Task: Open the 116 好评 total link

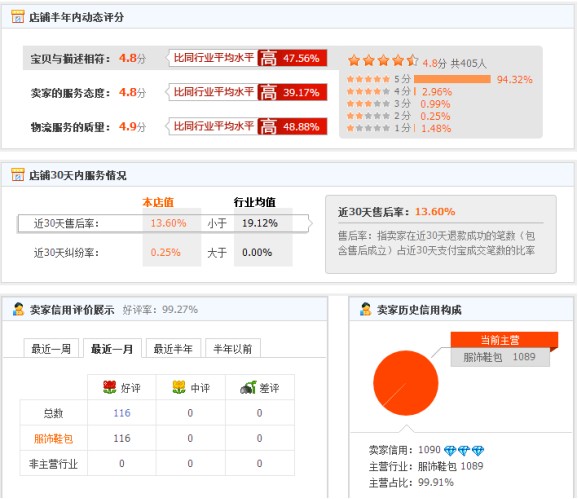Action: coord(122,413)
